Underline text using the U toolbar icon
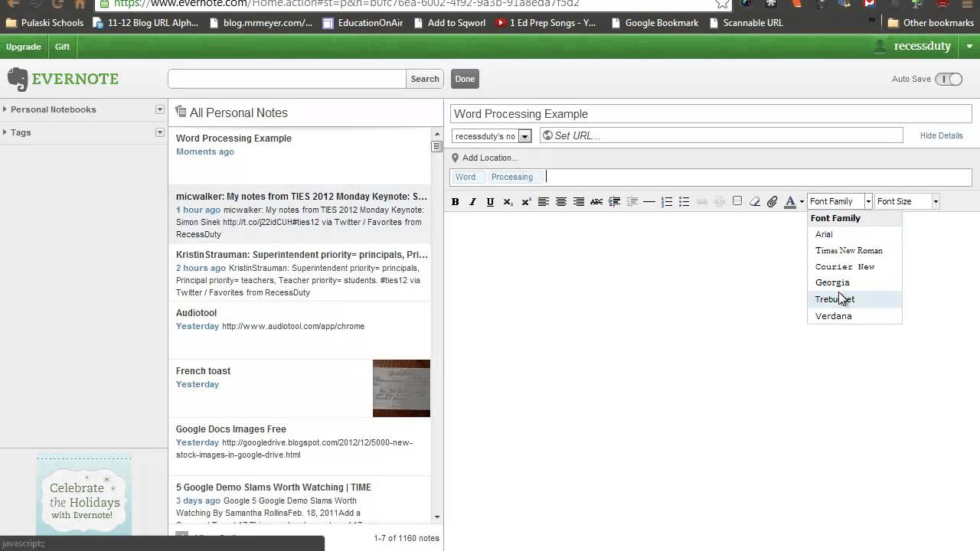980x551 pixels. click(490, 202)
